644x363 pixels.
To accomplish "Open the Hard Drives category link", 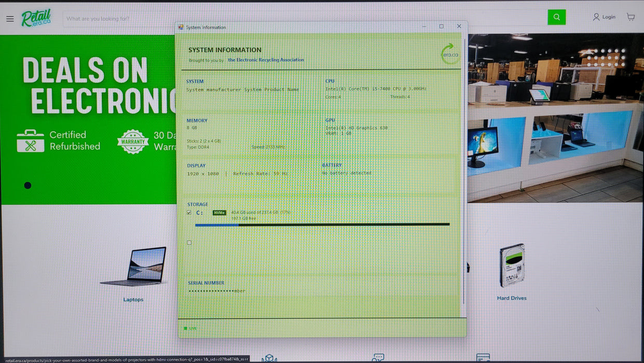I will pyautogui.click(x=512, y=298).
